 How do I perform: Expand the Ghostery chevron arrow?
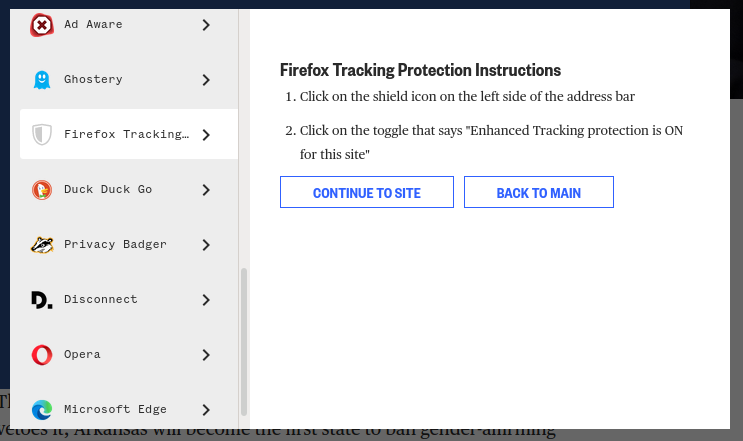(x=206, y=80)
